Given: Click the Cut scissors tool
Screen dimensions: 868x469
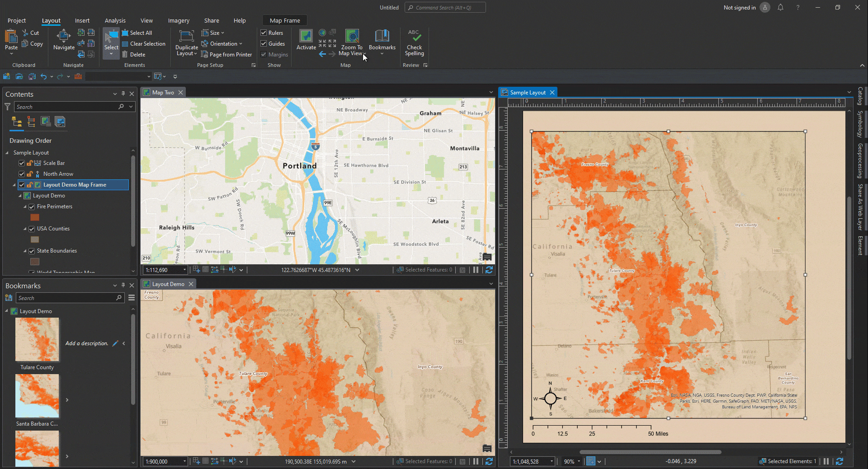Looking at the screenshot, I should (31, 33).
